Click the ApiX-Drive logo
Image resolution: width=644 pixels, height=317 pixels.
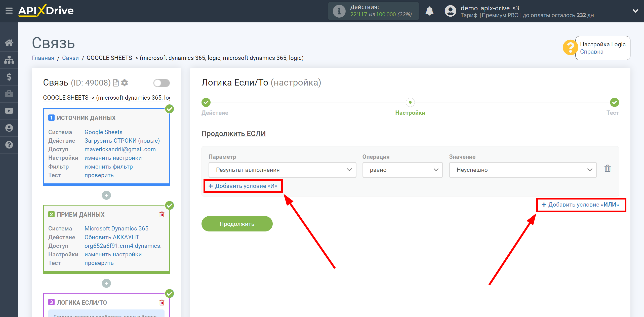[x=46, y=11]
